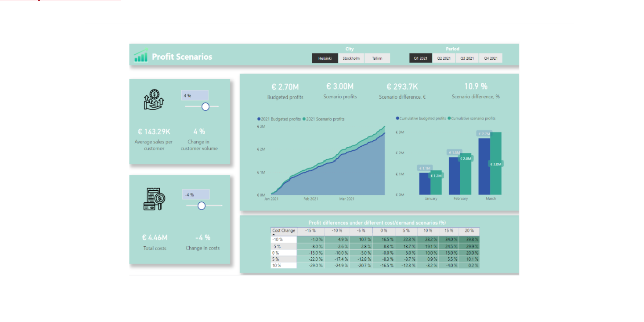This screenshot has width=644, height=322.
Task: Click the hand-holding-coins icon on sales card
Action: (154, 99)
